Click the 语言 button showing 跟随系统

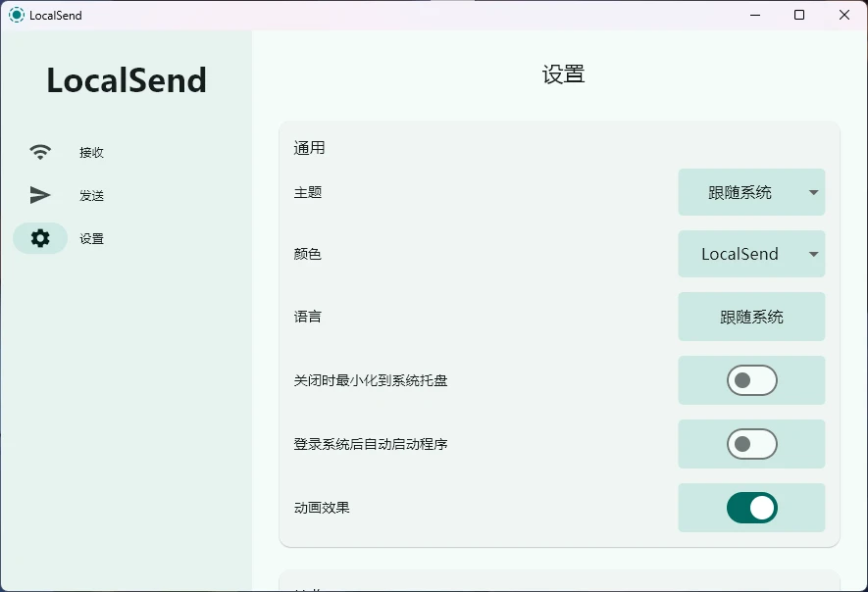[751, 317]
